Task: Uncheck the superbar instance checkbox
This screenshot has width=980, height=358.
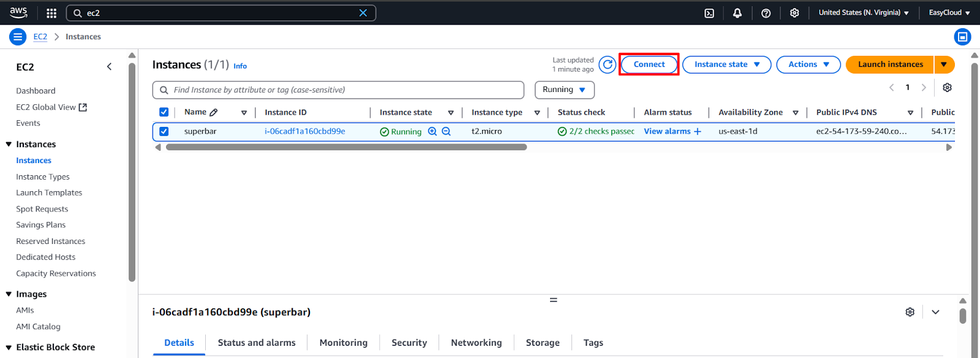Action: pyautogui.click(x=164, y=131)
